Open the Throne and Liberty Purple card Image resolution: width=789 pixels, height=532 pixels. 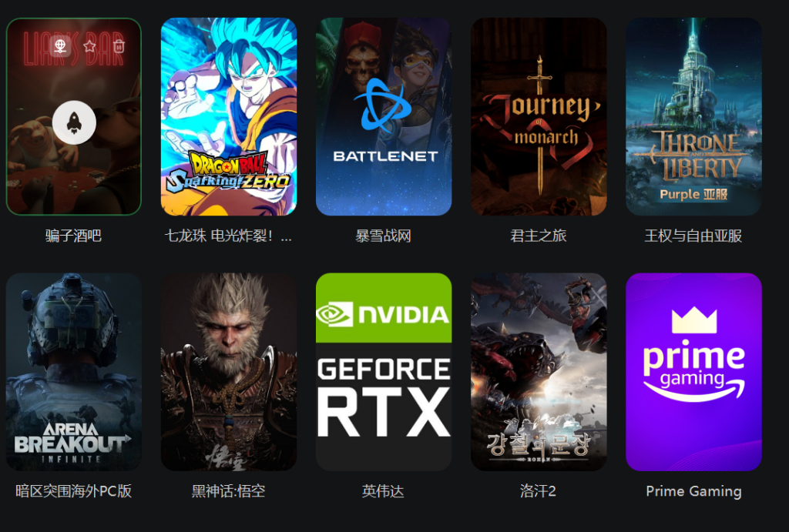coord(694,117)
